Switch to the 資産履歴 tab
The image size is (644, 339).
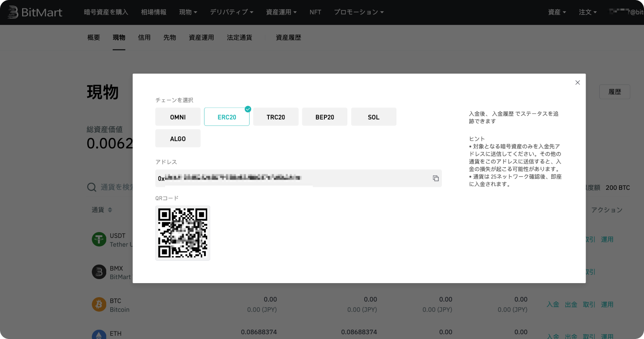pos(289,37)
